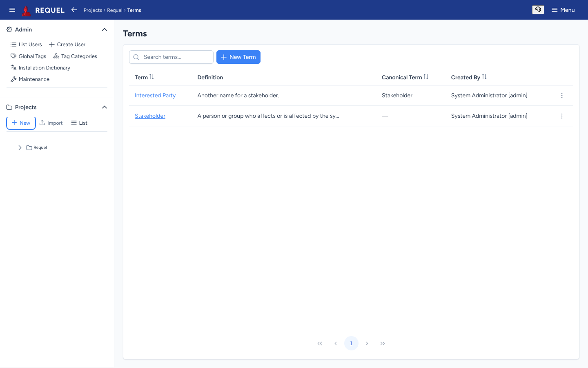Screen dimensions: 588x368
Task: Click the 'A person or group who affects' definition
Action: point(268,116)
